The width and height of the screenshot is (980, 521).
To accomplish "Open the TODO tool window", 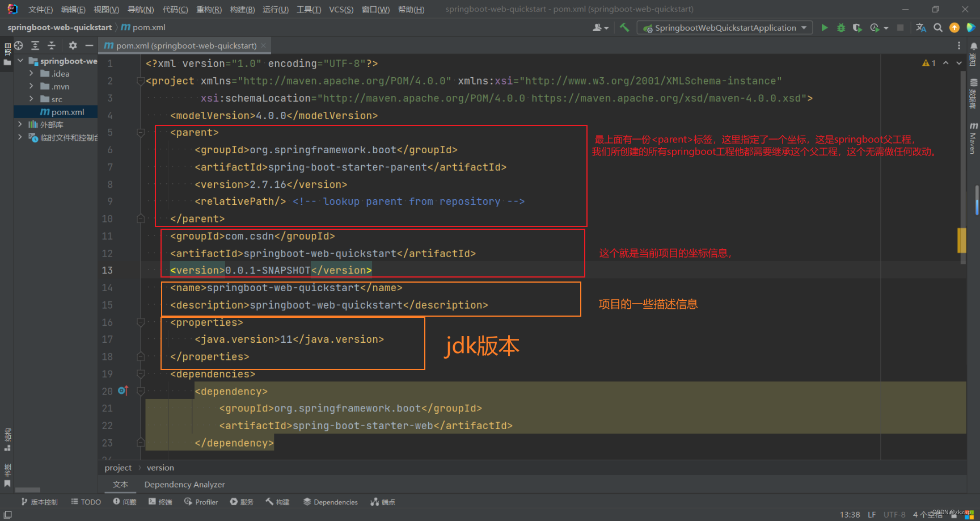I will click(86, 502).
